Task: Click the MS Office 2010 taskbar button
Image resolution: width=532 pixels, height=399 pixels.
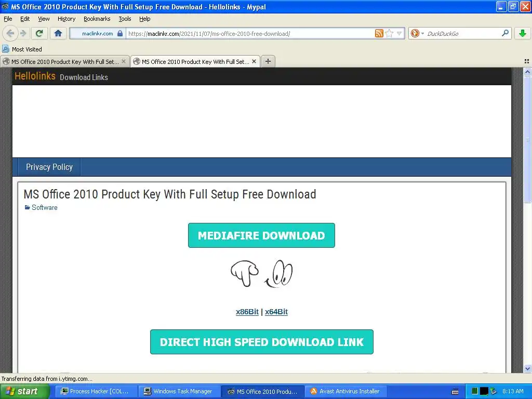Action: 262,391
